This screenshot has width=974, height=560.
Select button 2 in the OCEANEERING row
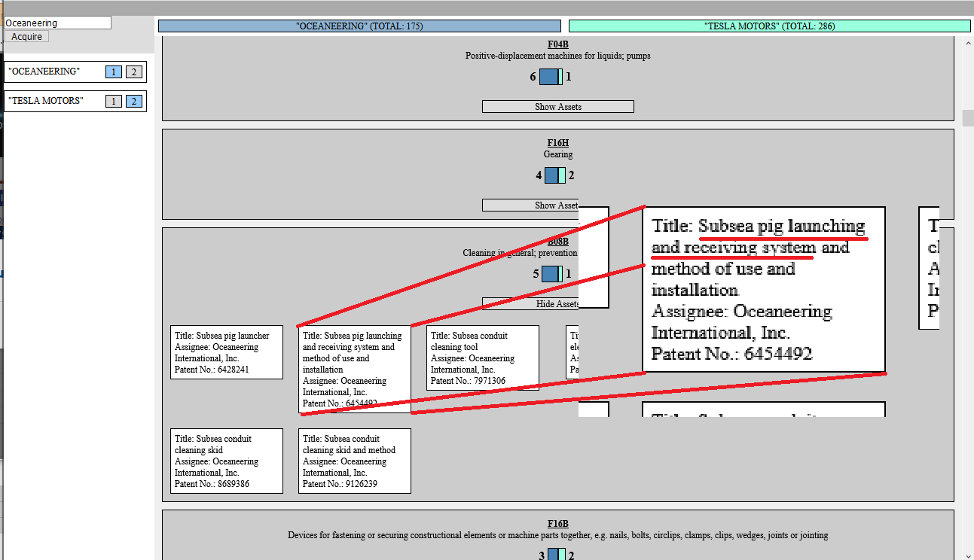(133, 72)
